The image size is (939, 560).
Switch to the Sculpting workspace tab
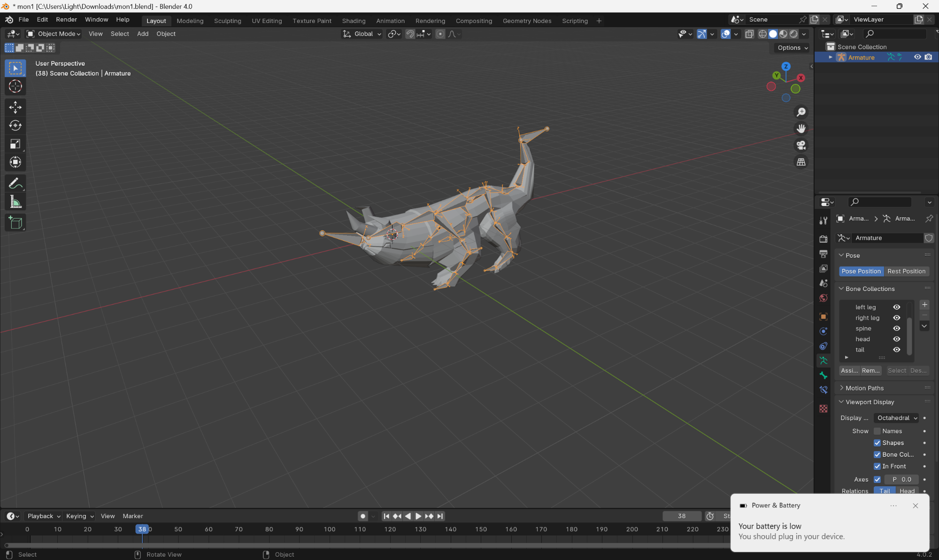tap(227, 21)
